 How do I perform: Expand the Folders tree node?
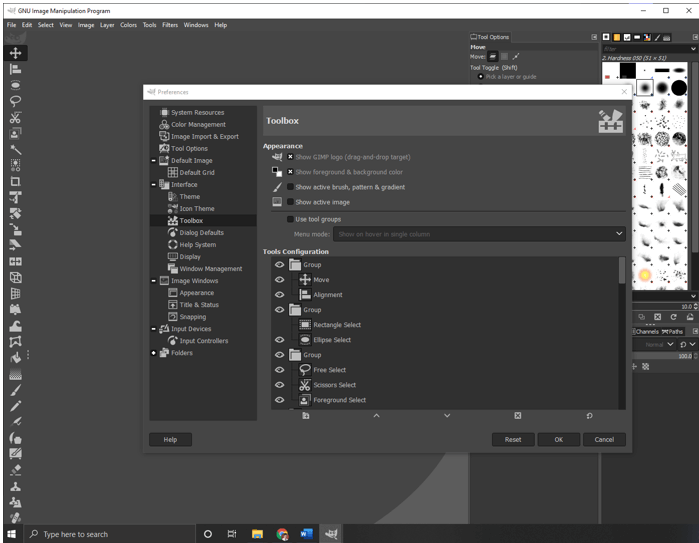coord(153,353)
